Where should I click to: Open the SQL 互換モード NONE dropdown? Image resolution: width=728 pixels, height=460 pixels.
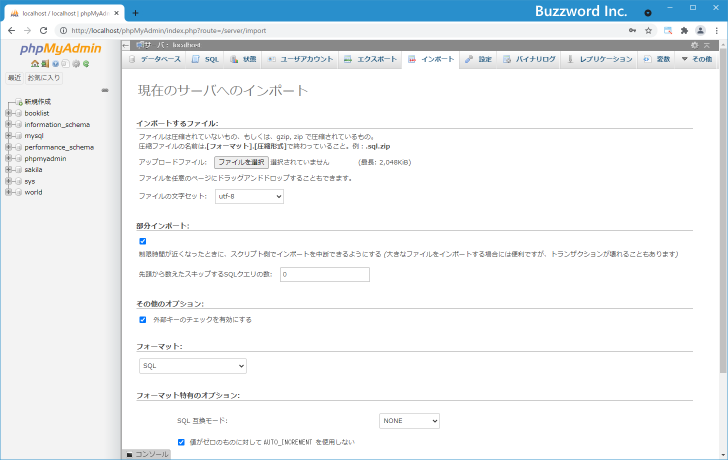(x=409, y=421)
